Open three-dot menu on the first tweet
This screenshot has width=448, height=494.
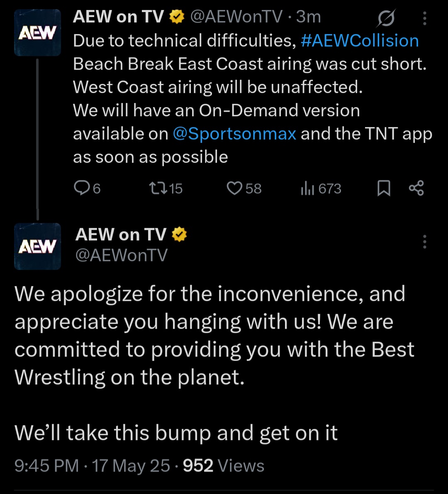pyautogui.click(x=425, y=18)
